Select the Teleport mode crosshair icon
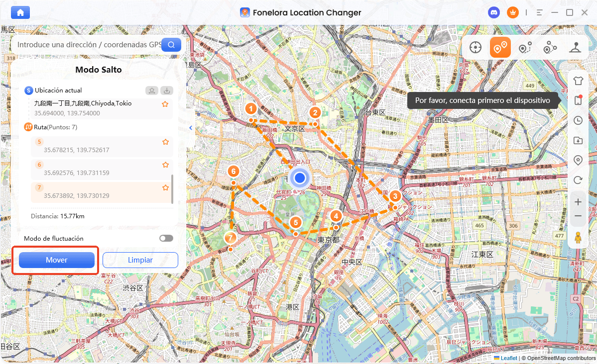Viewport: 597px width, 364px height. (x=475, y=48)
